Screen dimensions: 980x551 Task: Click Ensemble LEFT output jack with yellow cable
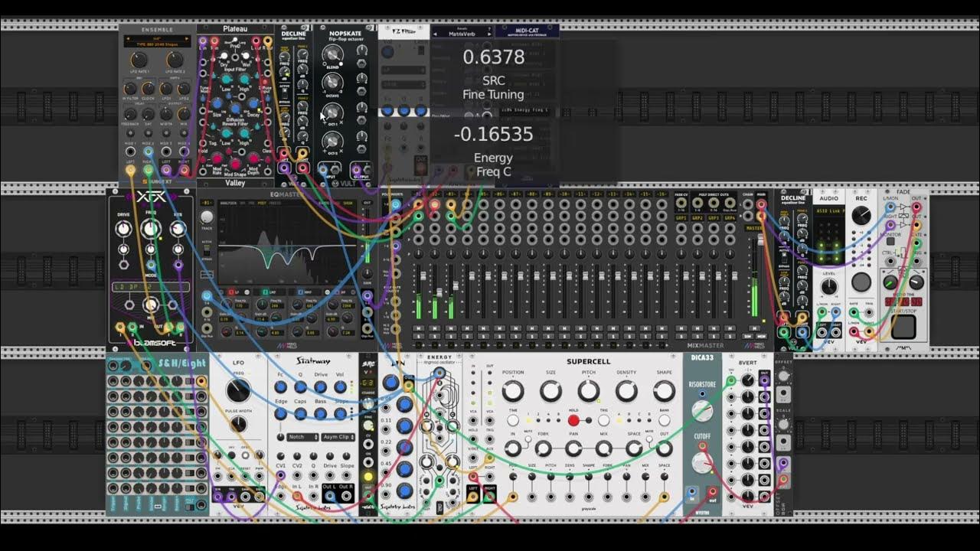pos(130,170)
